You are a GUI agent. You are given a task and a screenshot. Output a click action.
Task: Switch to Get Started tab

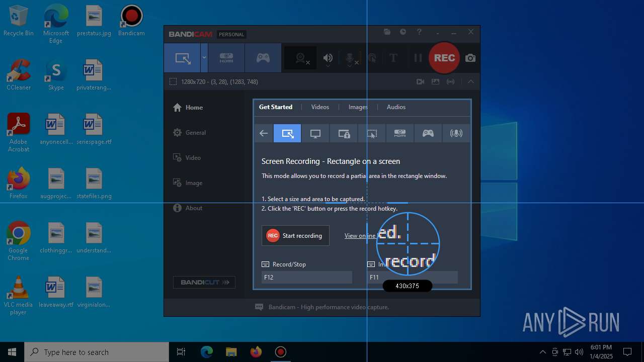click(276, 107)
